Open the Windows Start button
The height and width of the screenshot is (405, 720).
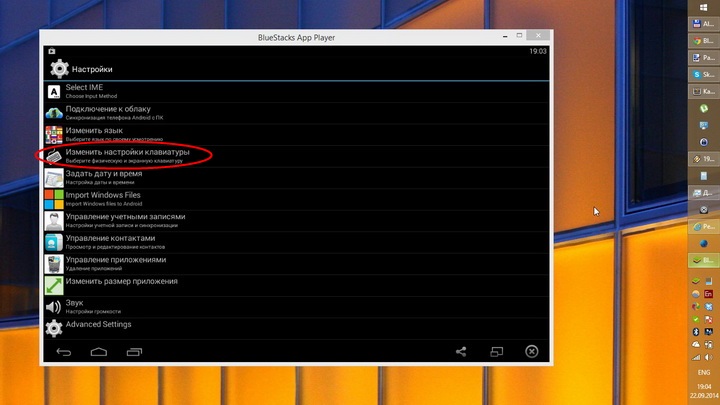coord(703,7)
